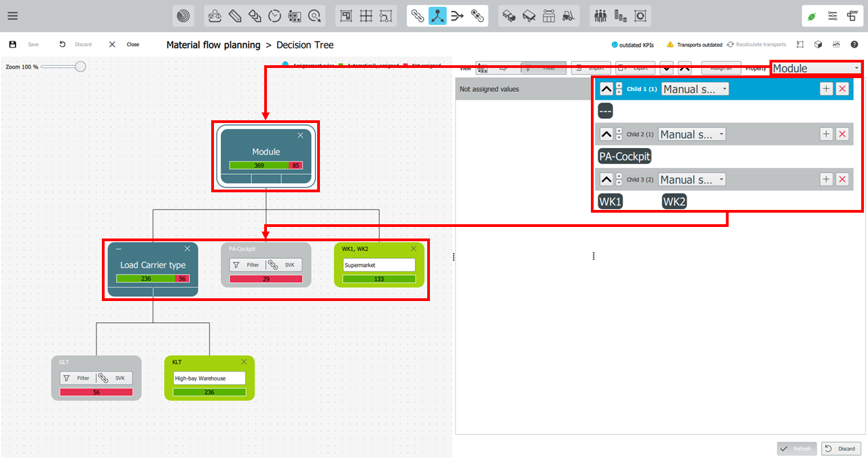Click the Assign all button
This screenshot has width=868, height=460.
point(721,68)
